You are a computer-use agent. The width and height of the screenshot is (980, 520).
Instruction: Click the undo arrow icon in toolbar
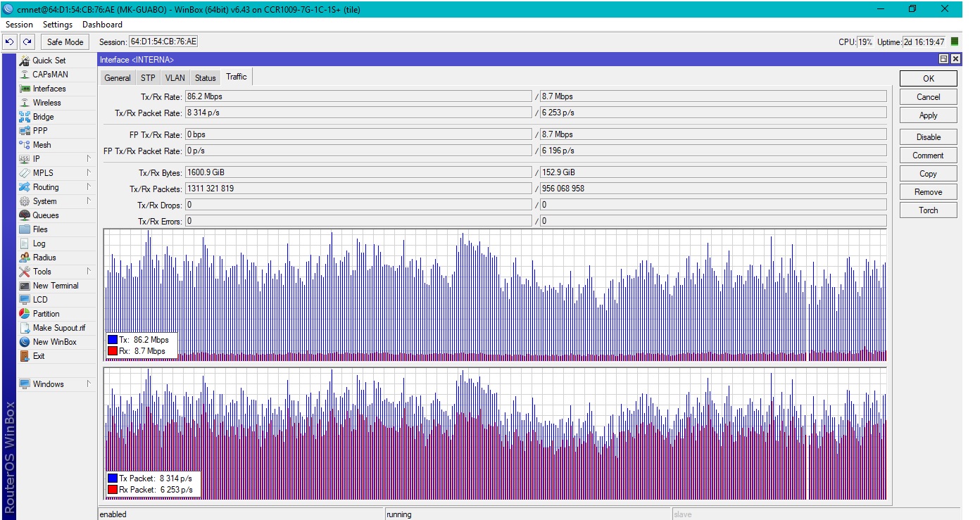click(10, 42)
